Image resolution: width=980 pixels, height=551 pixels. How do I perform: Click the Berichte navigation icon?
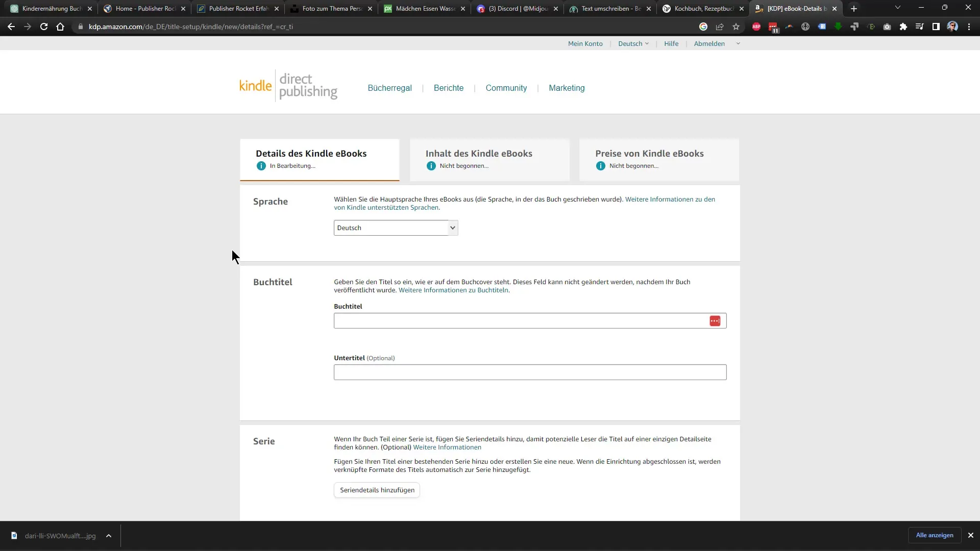click(448, 88)
